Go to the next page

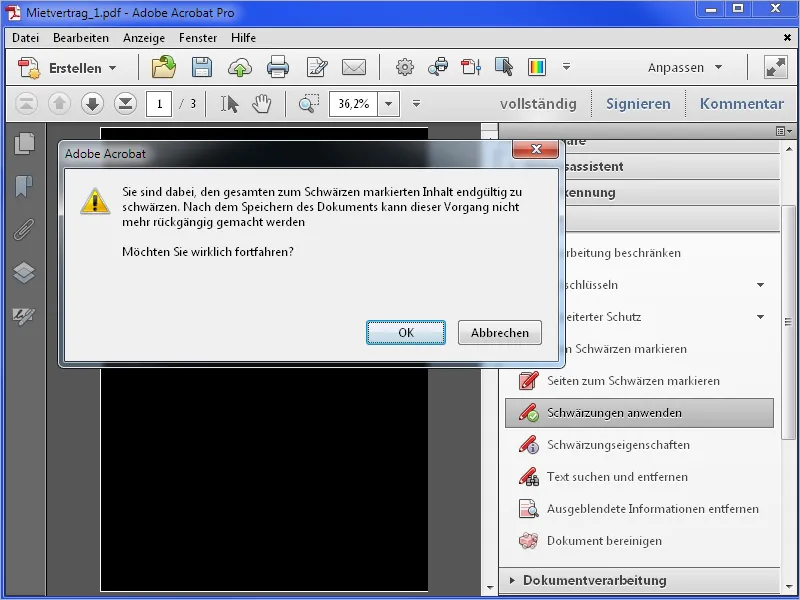tap(92, 104)
